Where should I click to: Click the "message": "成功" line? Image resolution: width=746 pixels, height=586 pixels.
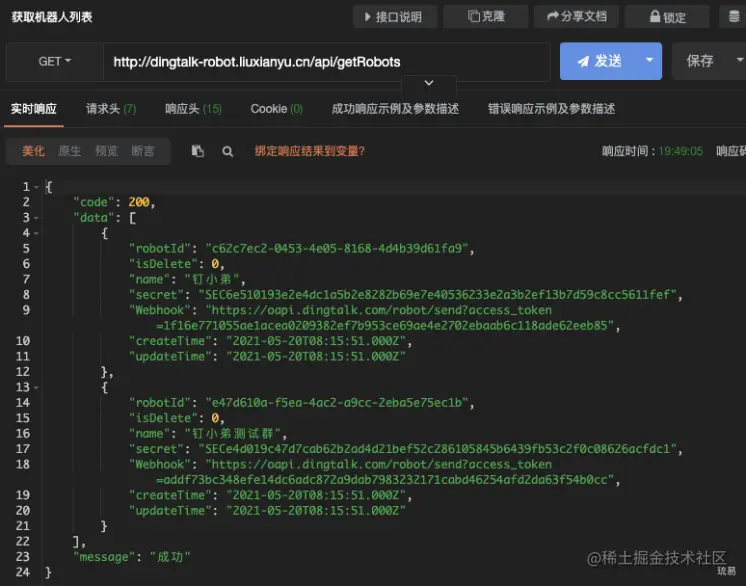click(x=132, y=557)
